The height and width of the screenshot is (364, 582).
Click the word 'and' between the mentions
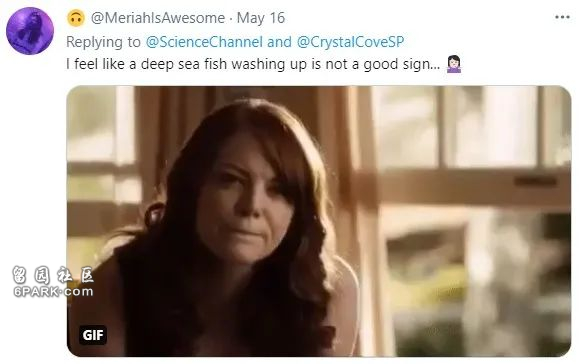[279, 42]
